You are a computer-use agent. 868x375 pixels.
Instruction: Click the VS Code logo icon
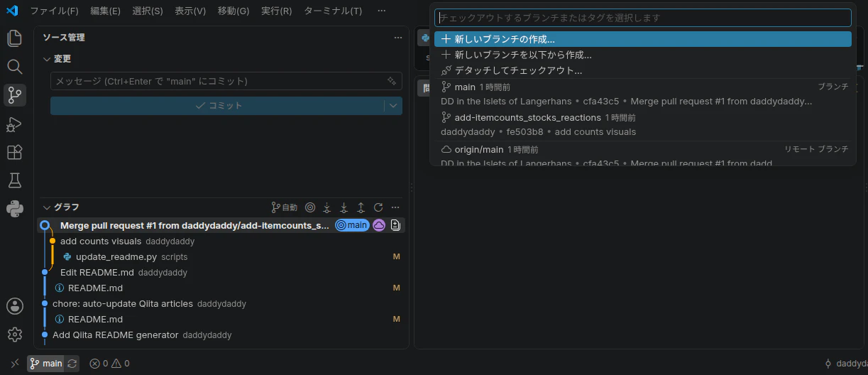pyautogui.click(x=11, y=11)
